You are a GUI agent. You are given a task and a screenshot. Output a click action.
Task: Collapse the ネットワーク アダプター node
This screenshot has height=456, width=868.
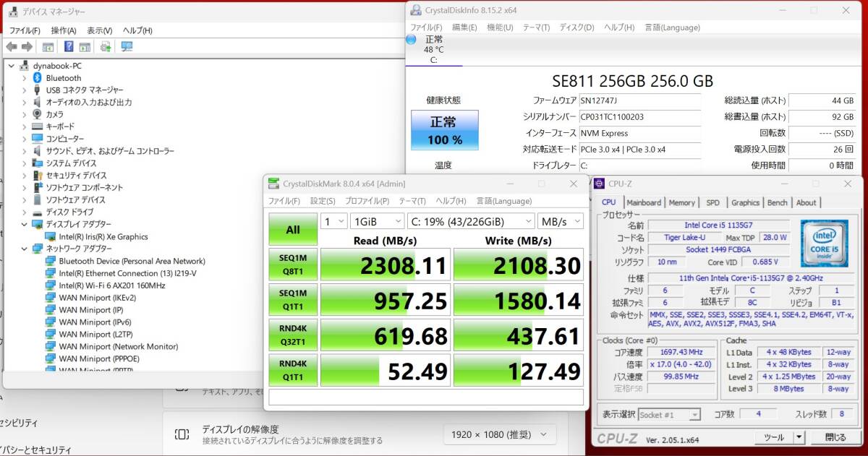24,249
